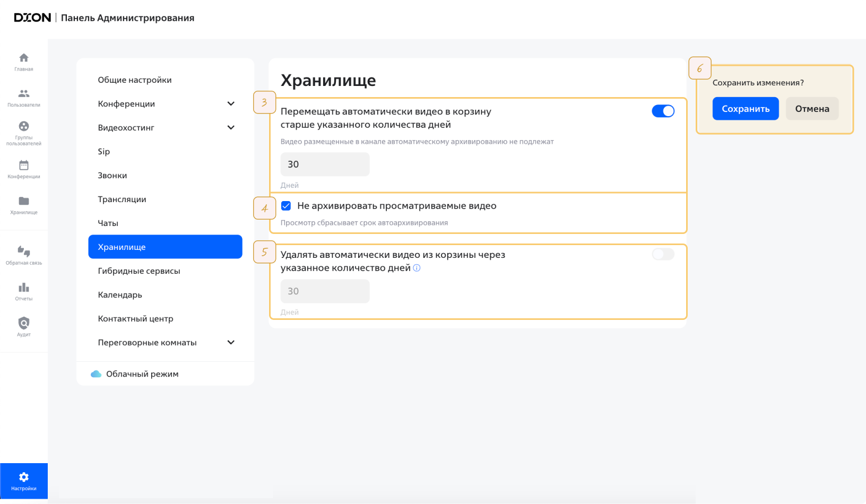Click the Хранилище folder icon in sidebar
Viewport: 866px width, 504px height.
pos(24,201)
